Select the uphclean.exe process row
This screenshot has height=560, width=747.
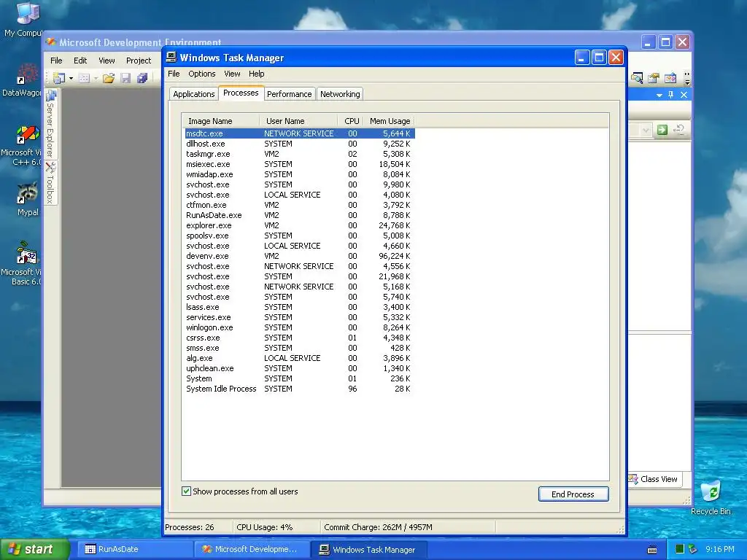coord(300,368)
